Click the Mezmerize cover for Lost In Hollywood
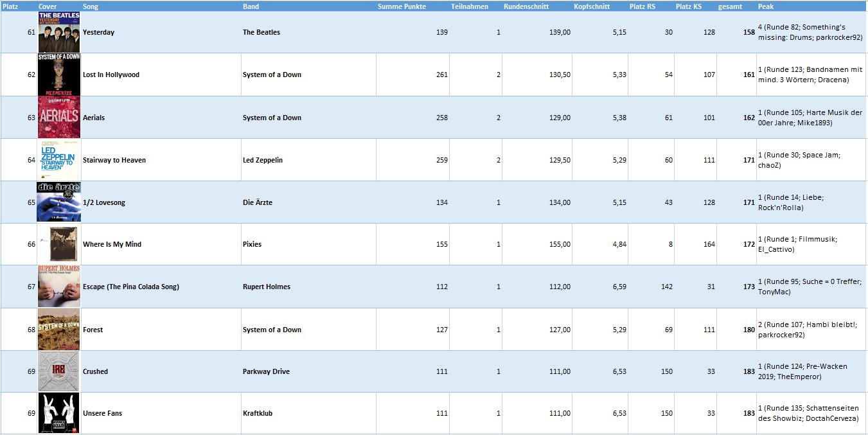 59,75
